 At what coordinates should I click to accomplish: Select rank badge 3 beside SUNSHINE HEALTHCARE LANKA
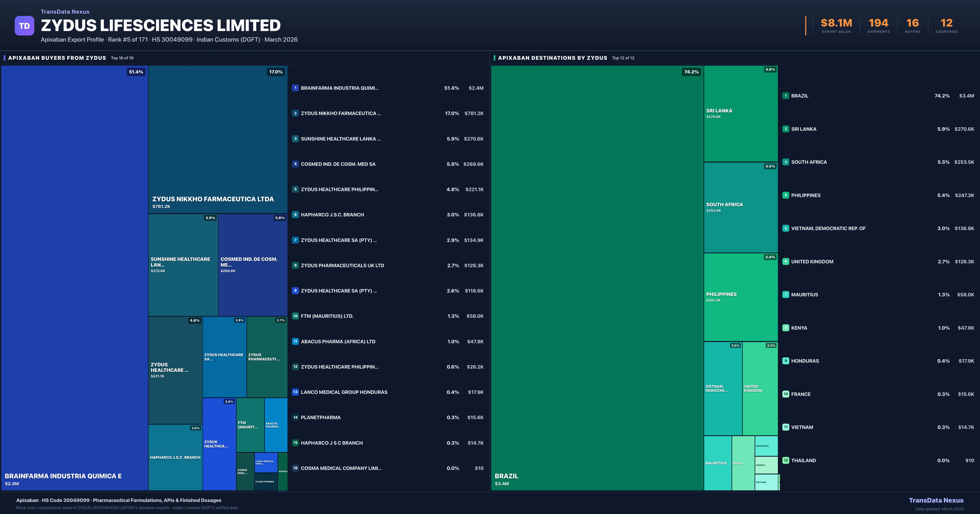coord(296,139)
